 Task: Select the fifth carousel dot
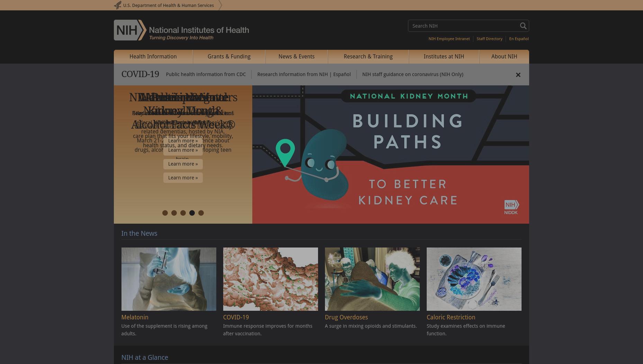[201, 213]
